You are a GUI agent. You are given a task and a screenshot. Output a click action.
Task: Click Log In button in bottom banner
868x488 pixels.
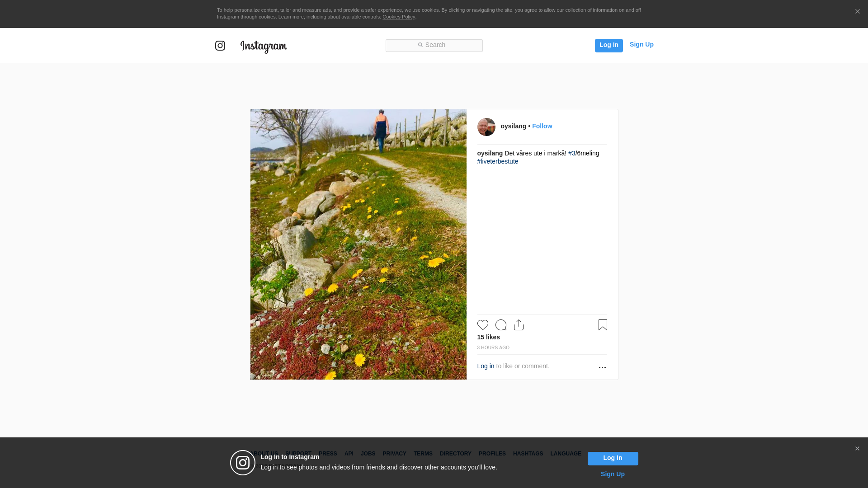click(x=613, y=458)
